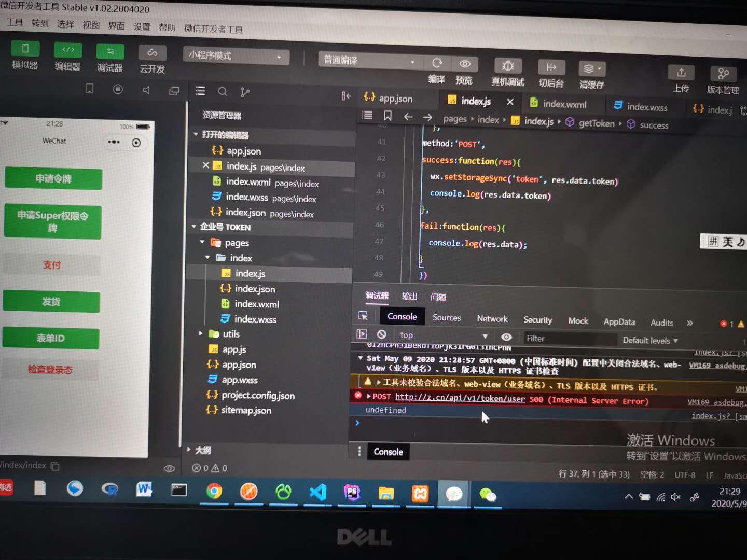Open the 转到 menu
This screenshot has width=747, height=560.
[40, 23]
